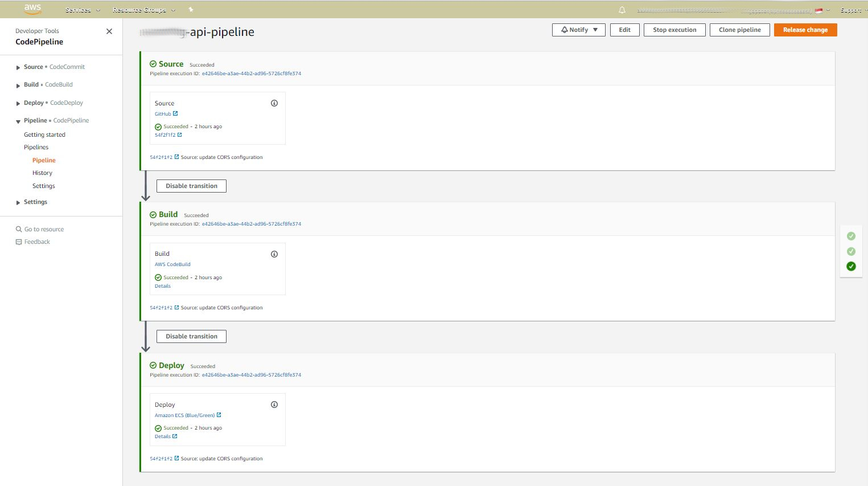Image resolution: width=868 pixels, height=486 pixels.
Task: Open Build stage pipeline execution ID link
Action: (x=252, y=224)
